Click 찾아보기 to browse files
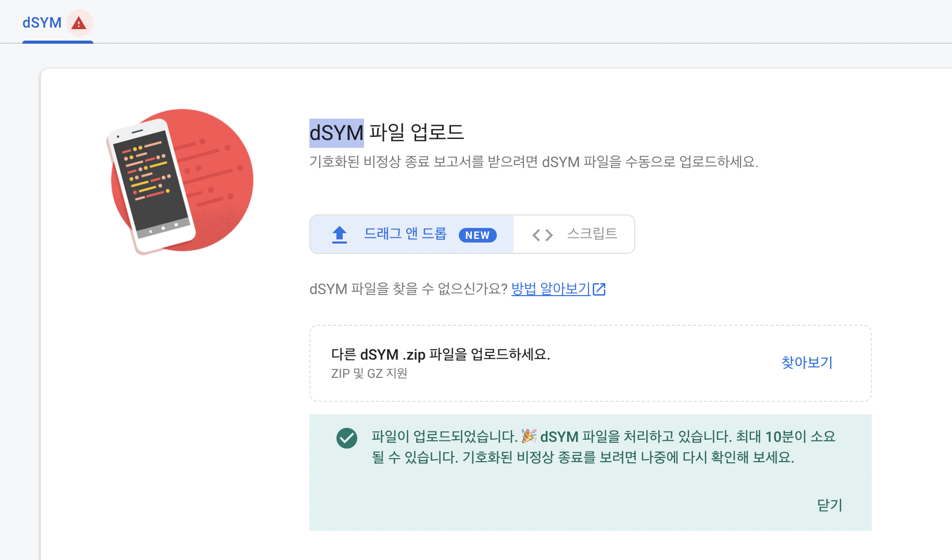952x560 pixels. [807, 362]
